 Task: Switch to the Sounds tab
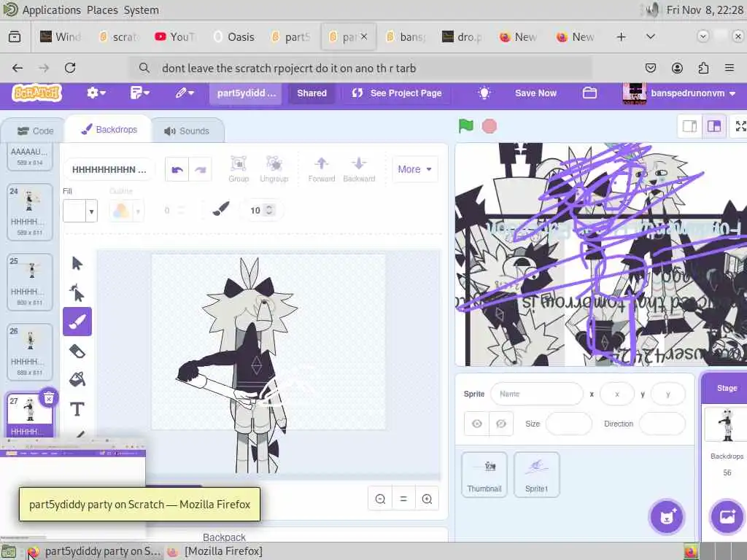187,131
